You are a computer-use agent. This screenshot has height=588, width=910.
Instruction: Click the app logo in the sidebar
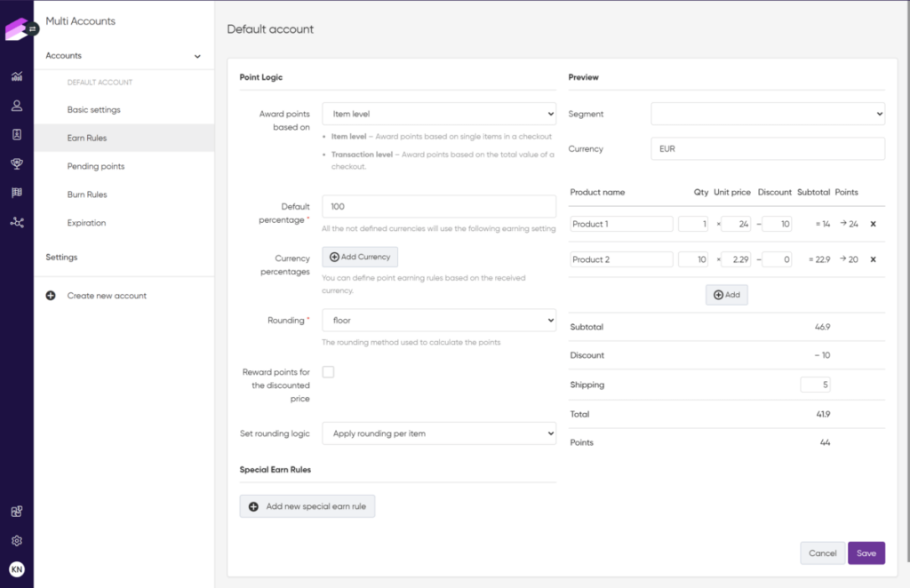17,29
